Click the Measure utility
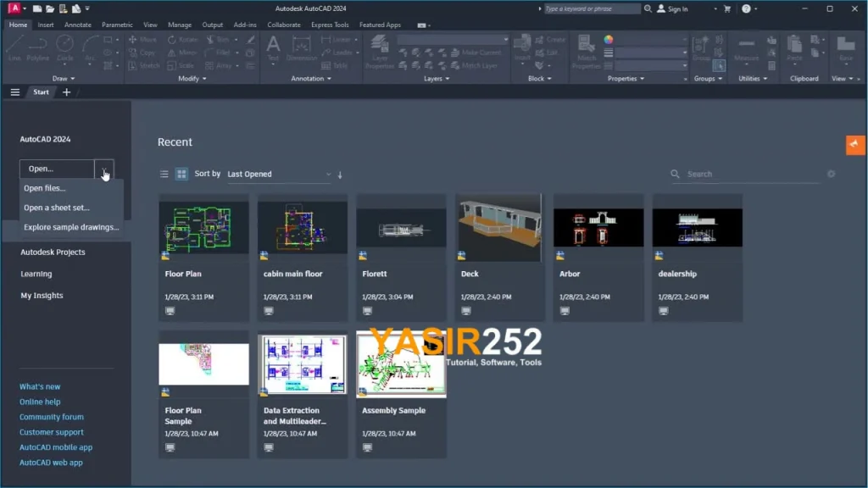The width and height of the screenshot is (868, 488). click(746, 47)
